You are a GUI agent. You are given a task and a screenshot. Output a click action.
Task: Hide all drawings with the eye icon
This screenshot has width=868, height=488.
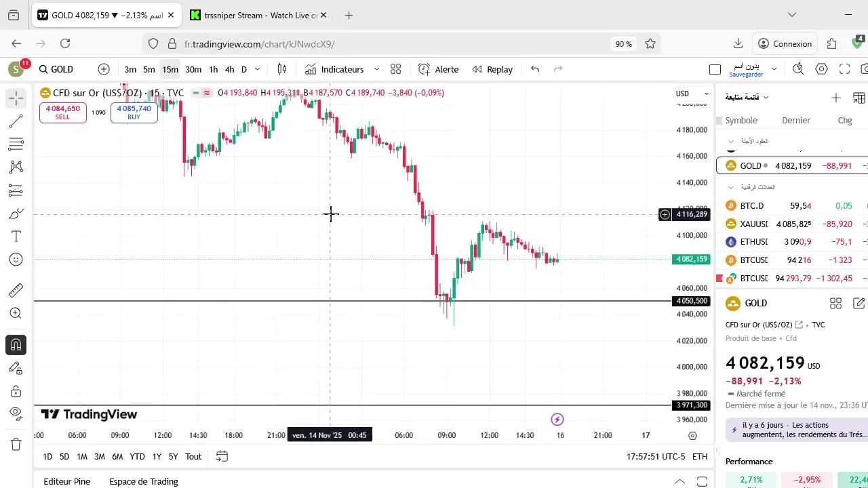16,413
